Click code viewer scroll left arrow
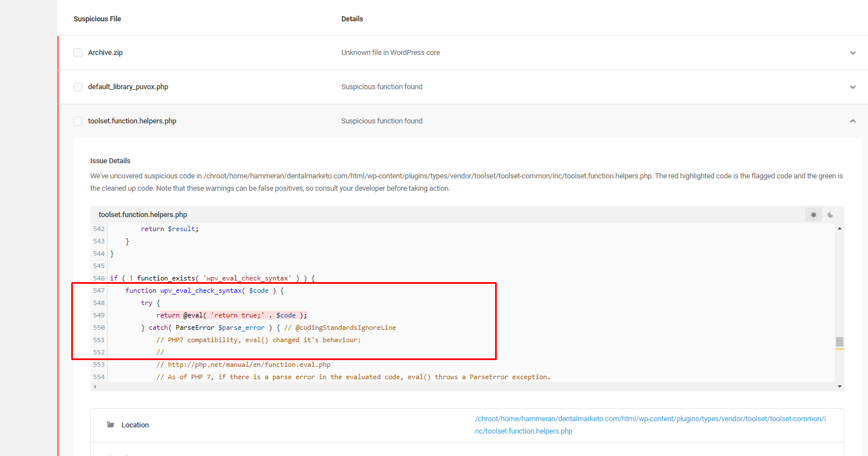Image resolution: width=868 pixels, height=456 pixels. (95, 386)
